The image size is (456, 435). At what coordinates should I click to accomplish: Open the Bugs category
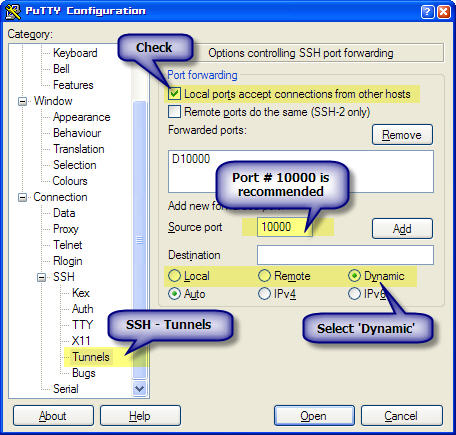[84, 373]
